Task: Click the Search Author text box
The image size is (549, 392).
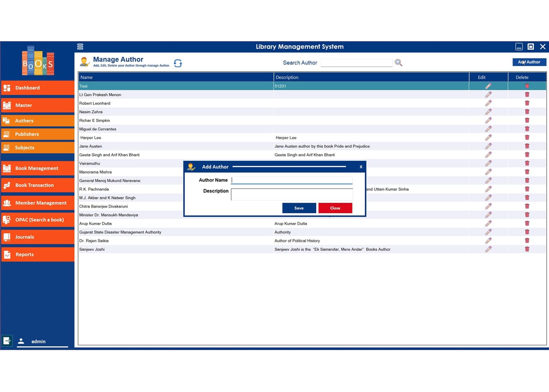Action: pyautogui.click(x=356, y=63)
